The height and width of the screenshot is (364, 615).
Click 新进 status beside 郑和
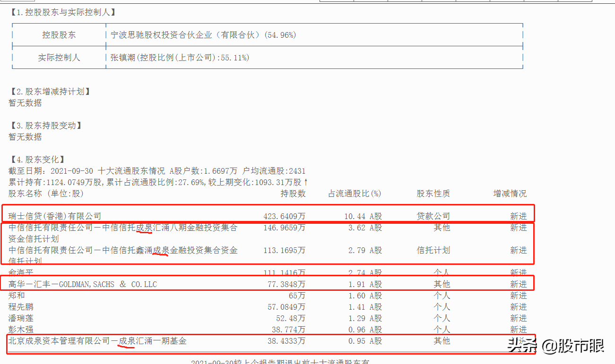(519, 295)
